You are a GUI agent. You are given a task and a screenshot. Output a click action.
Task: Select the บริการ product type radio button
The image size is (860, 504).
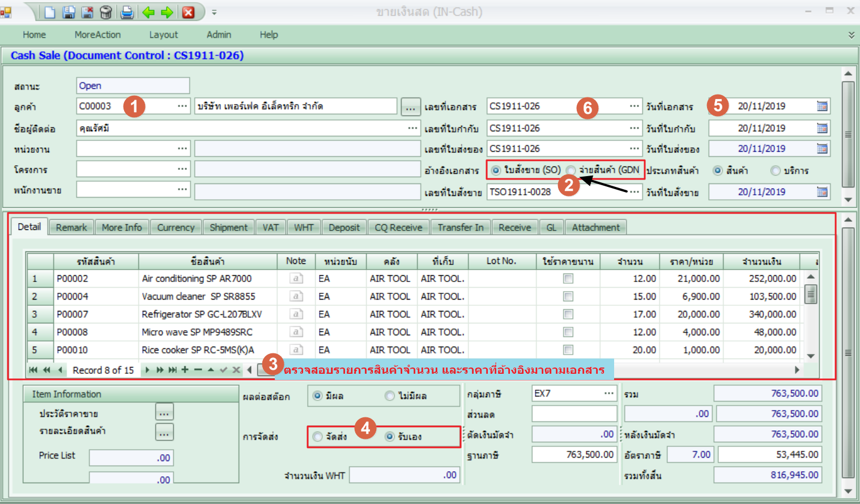pyautogui.click(x=776, y=170)
